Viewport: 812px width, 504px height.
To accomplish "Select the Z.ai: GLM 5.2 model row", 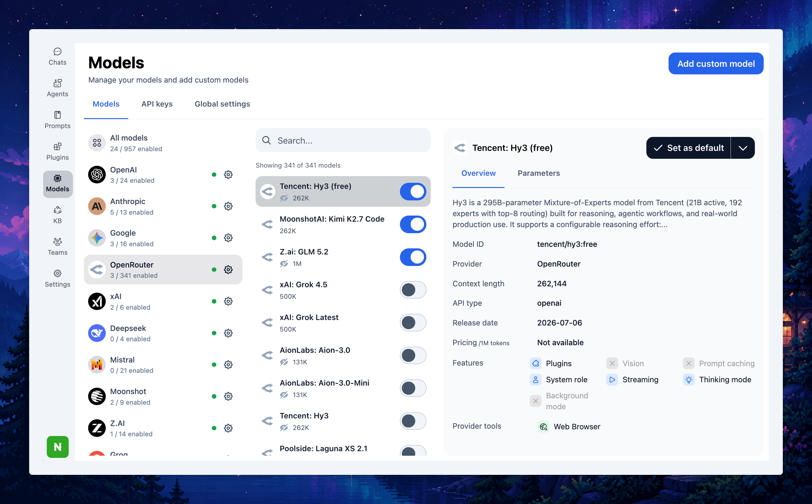I will pyautogui.click(x=343, y=257).
